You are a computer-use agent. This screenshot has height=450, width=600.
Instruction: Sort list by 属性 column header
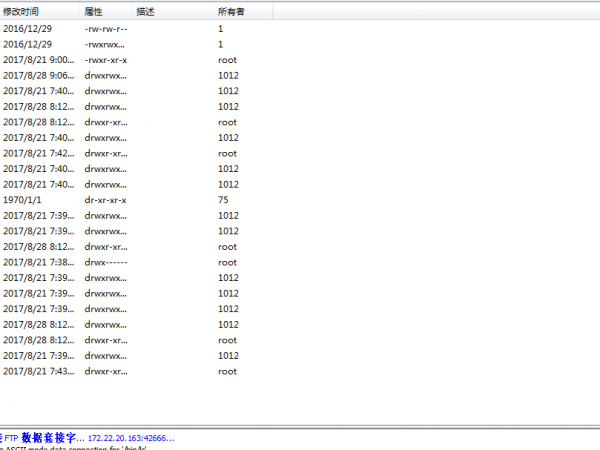coord(93,11)
